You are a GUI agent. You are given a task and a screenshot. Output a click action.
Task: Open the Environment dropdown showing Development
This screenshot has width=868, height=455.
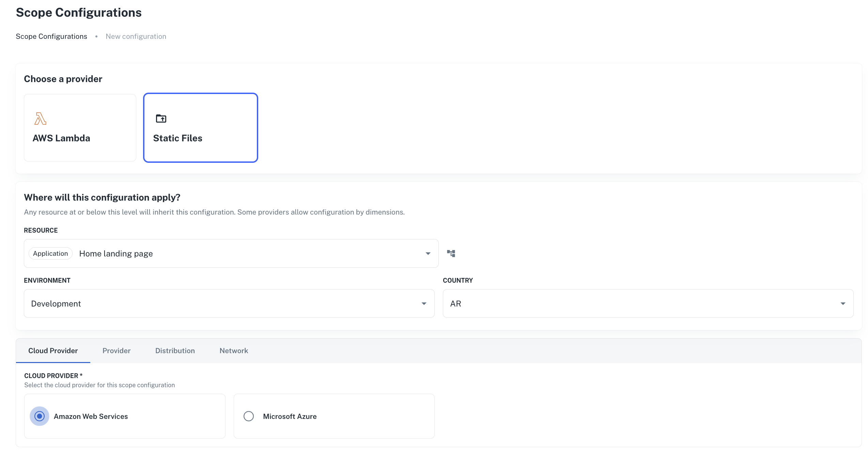(229, 303)
